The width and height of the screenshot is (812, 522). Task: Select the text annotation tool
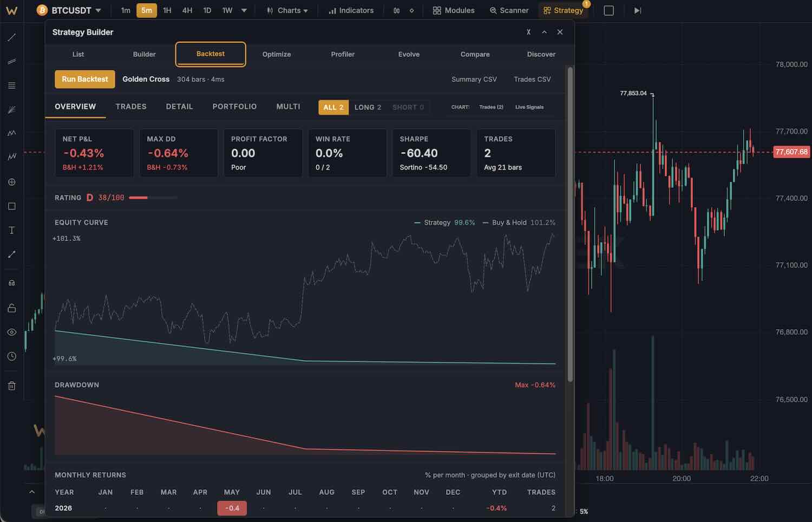pos(11,230)
